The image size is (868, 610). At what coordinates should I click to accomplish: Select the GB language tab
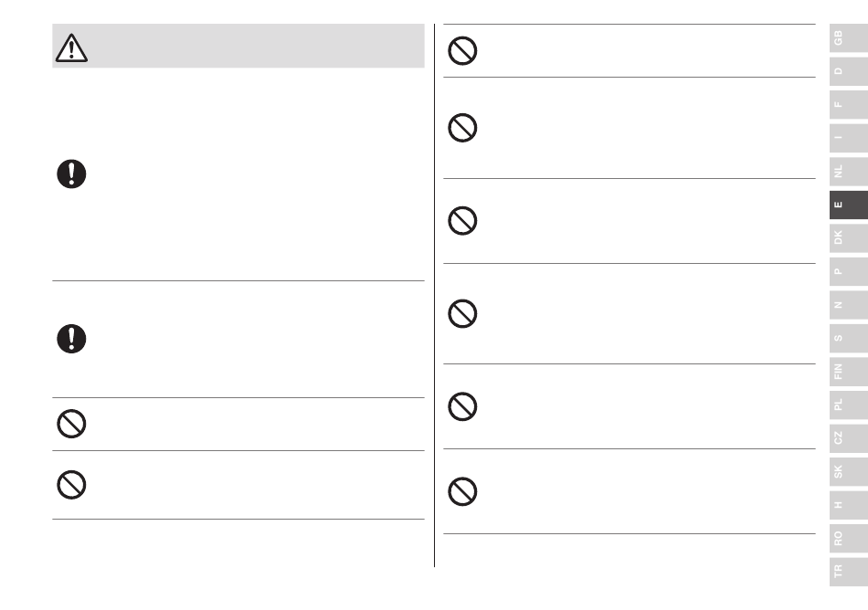point(849,38)
